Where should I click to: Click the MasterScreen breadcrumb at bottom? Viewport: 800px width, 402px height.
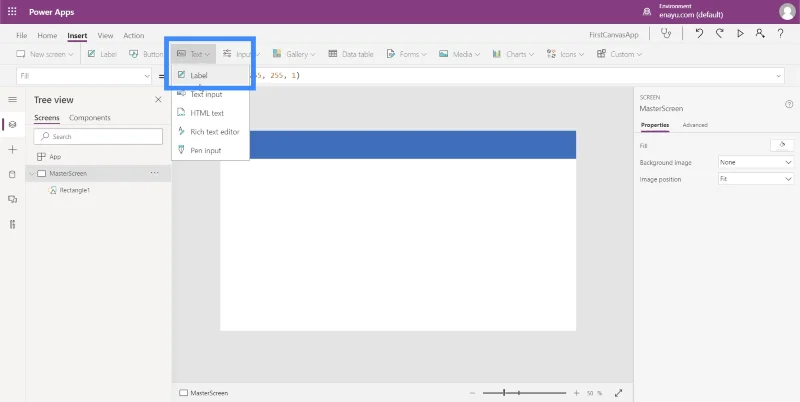[x=204, y=393]
